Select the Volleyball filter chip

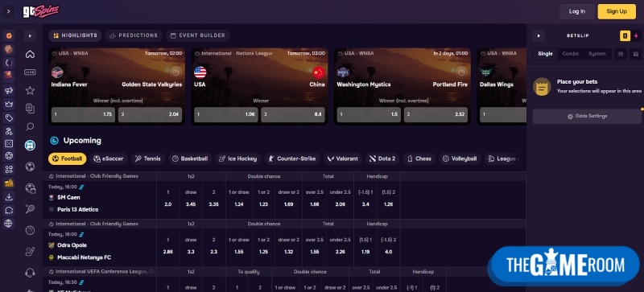(x=460, y=158)
